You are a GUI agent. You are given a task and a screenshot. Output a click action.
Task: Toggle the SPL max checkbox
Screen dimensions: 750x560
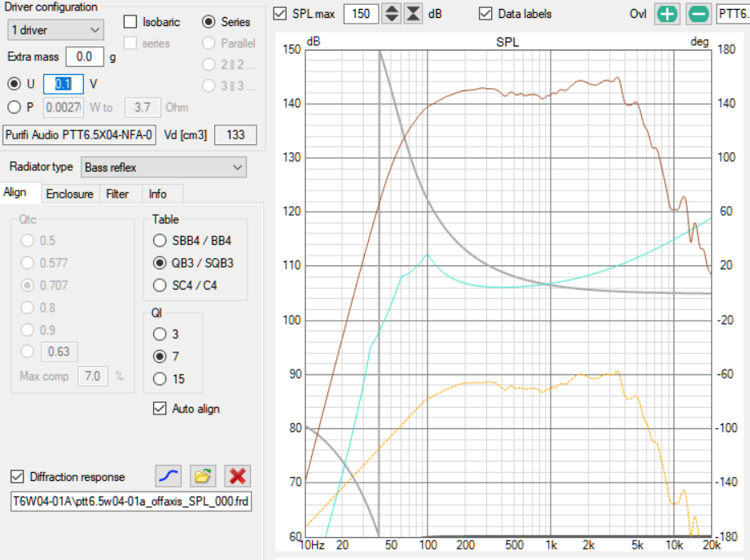(280, 13)
